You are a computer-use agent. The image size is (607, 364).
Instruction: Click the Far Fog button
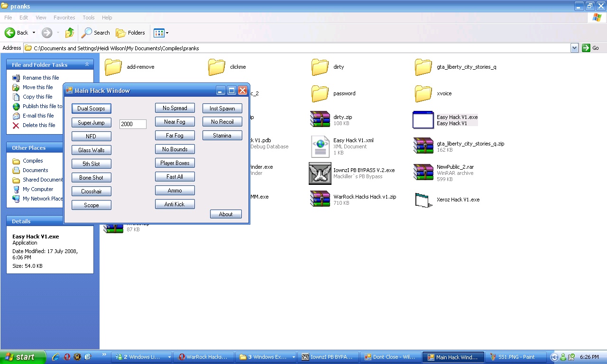[x=175, y=136]
